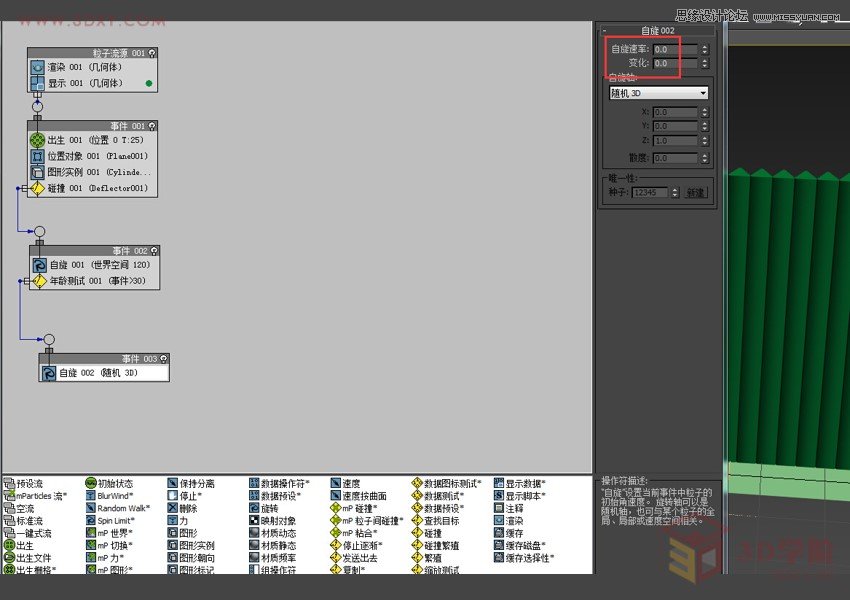
Task: Toggle the green output dot on 粒子充实 001
Action: pos(148,84)
